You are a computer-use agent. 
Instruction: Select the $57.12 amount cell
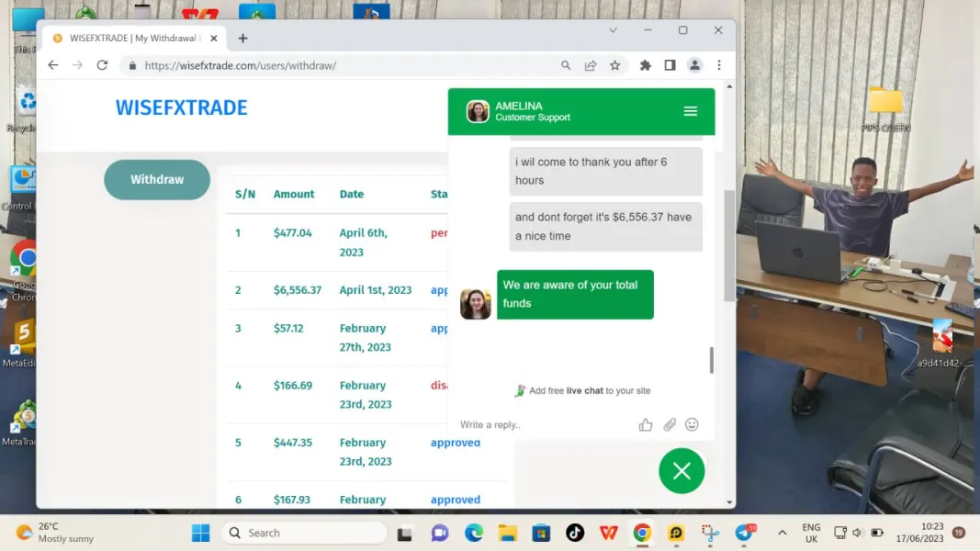tap(288, 328)
